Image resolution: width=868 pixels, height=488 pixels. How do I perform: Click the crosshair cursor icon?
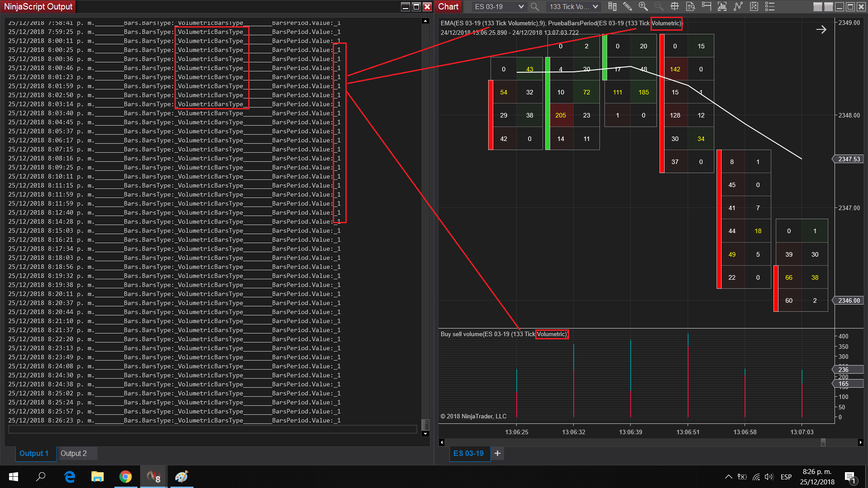(675, 7)
